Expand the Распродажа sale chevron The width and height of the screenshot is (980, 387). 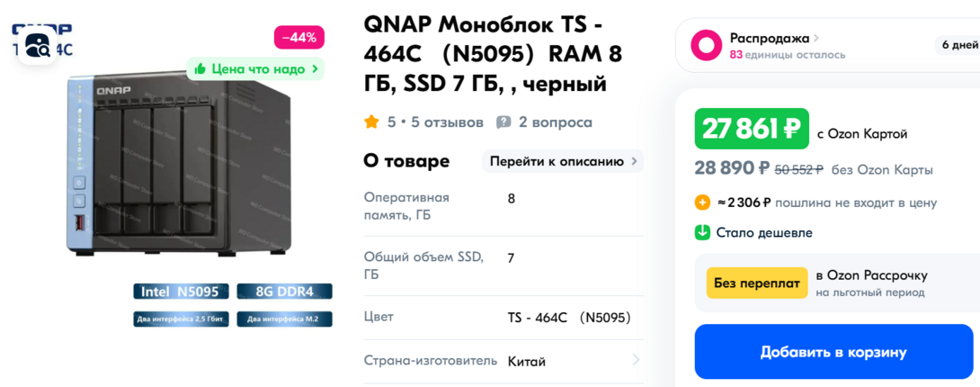click(817, 38)
